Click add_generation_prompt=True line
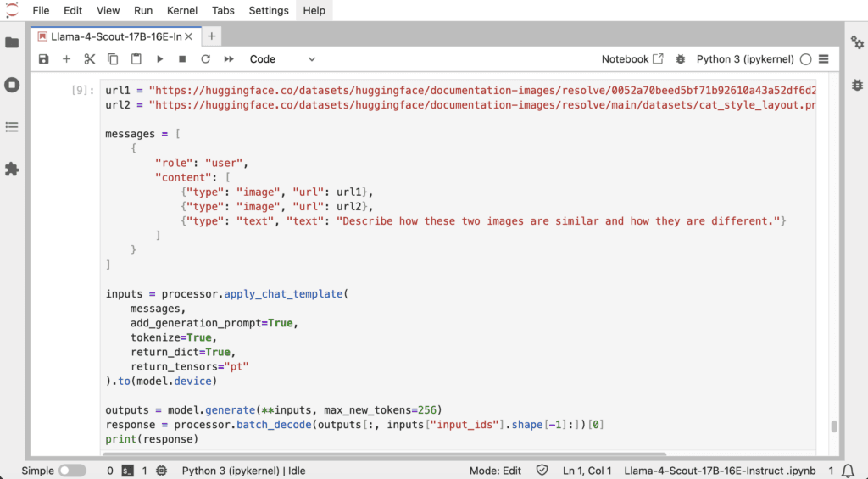Screen dimensions: 868x479 point(214,323)
